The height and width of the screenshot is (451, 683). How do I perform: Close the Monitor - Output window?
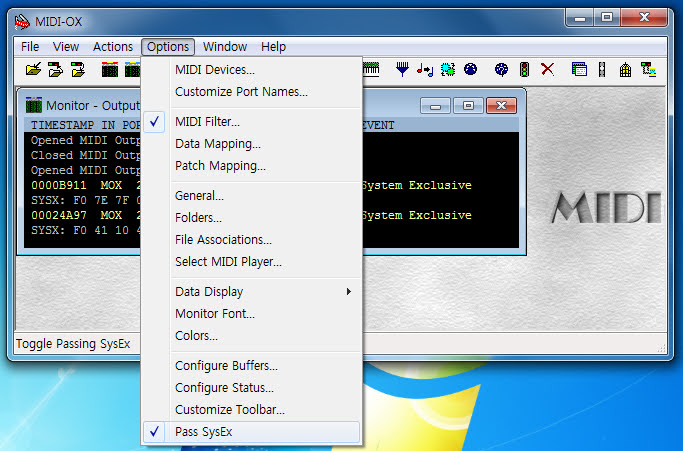(x=501, y=105)
